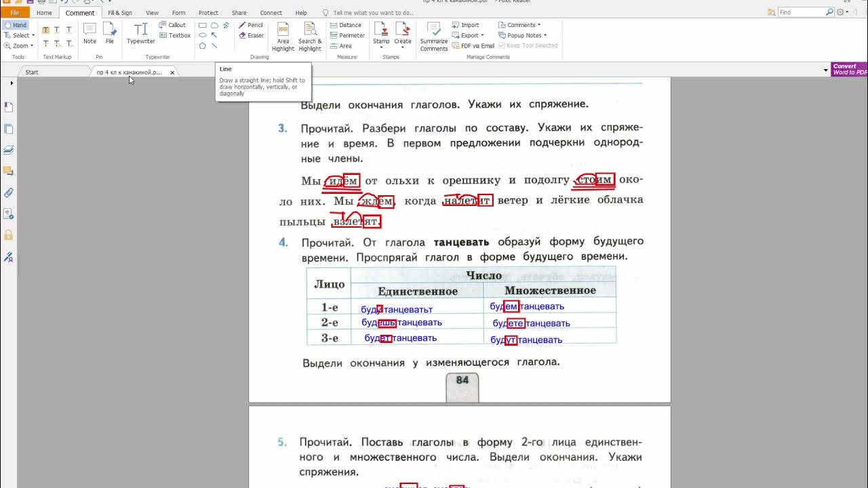Open the layers side panel
Screen dimensions: 868x488
coord(9,150)
